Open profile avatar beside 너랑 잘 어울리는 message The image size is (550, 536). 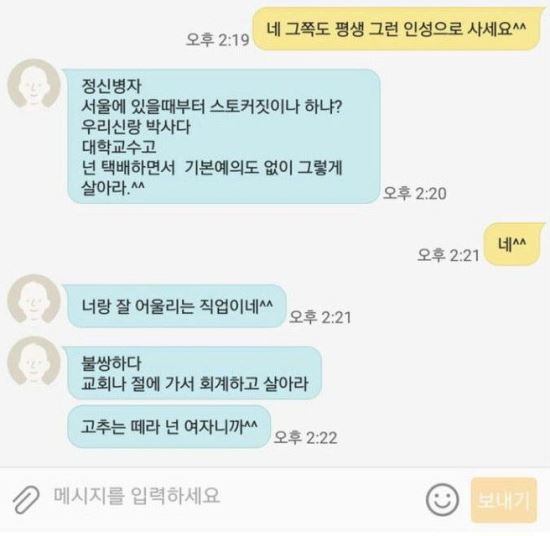pos(34,299)
